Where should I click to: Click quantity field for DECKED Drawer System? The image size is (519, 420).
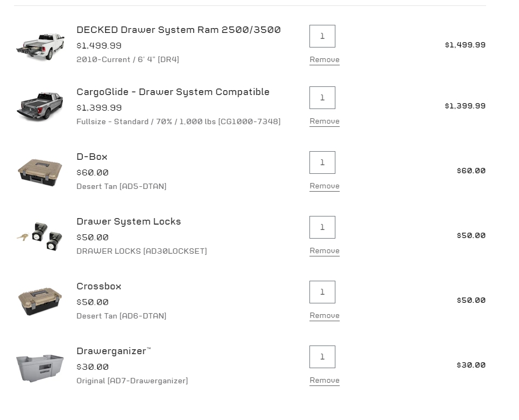tap(322, 36)
